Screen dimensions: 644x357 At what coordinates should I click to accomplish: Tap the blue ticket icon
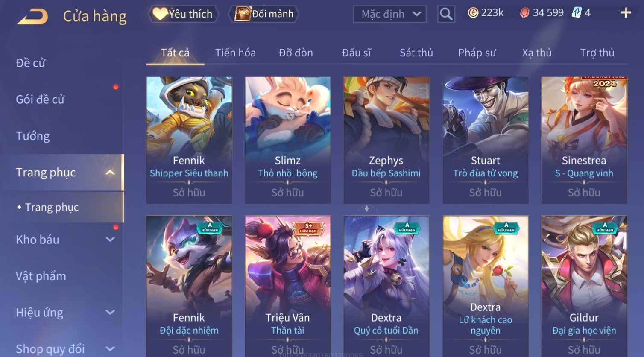tap(577, 13)
